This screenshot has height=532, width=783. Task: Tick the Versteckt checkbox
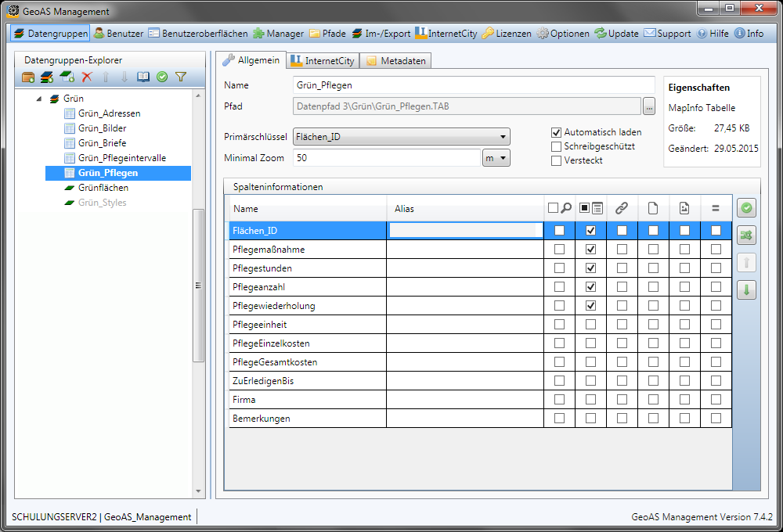557,160
